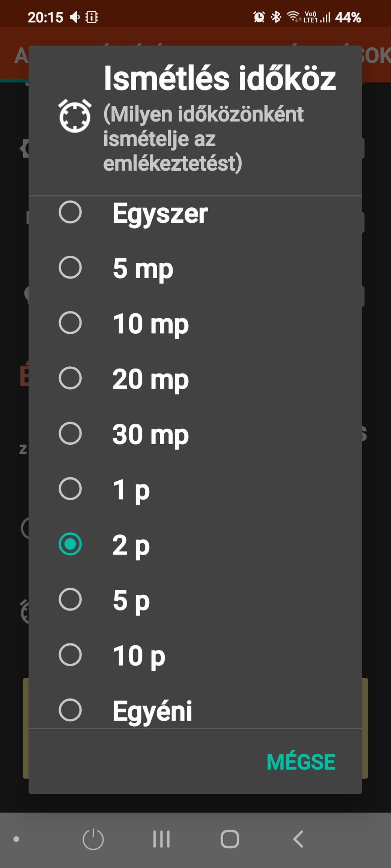Screen dimensions: 391x868
Task: Tap the alarm clock icon in dialog header
Action: (75, 115)
